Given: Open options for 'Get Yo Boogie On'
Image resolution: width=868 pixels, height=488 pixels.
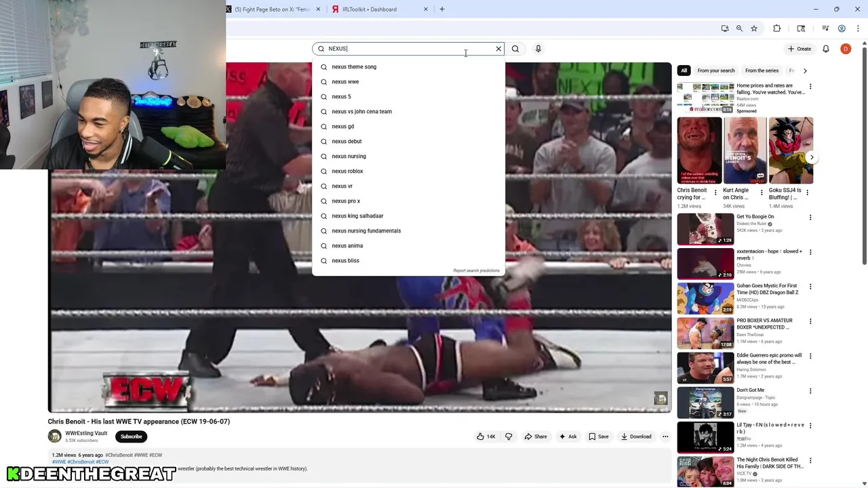Looking at the screenshot, I should pyautogui.click(x=810, y=218).
